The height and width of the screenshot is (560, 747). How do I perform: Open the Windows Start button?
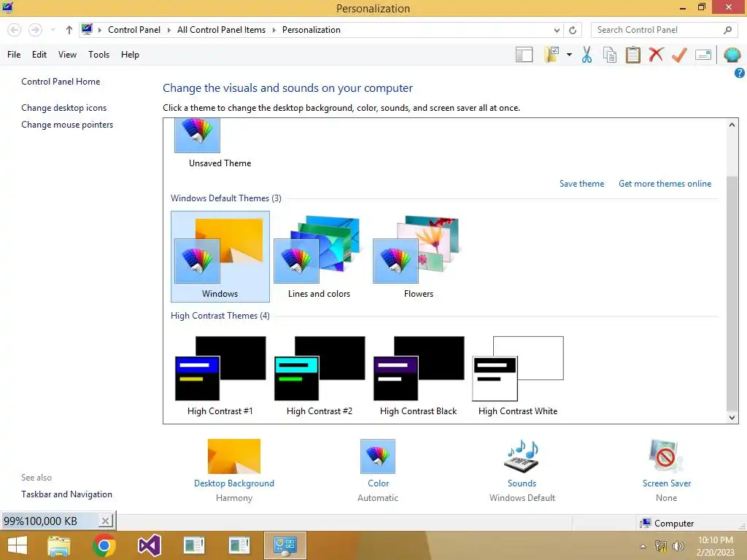pyautogui.click(x=18, y=545)
